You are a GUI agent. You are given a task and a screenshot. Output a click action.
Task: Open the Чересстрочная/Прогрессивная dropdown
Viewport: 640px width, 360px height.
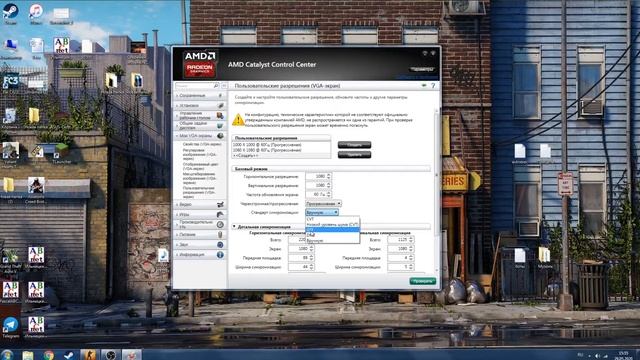[323, 203]
